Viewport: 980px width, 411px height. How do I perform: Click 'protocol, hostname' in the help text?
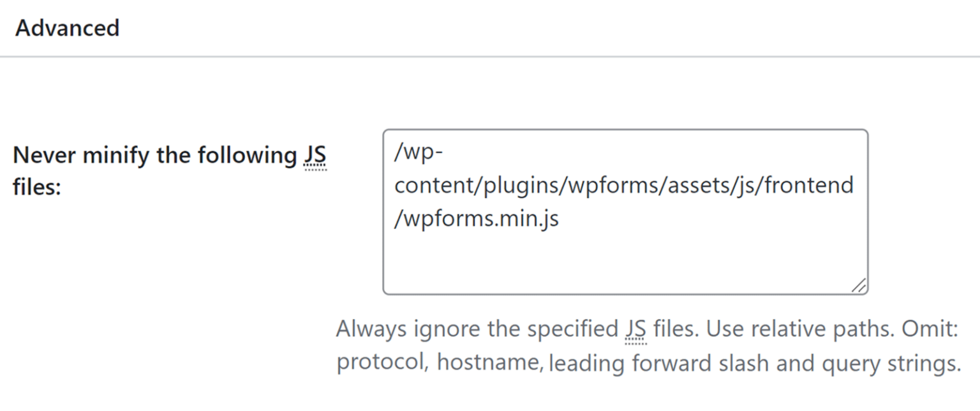coord(438,362)
